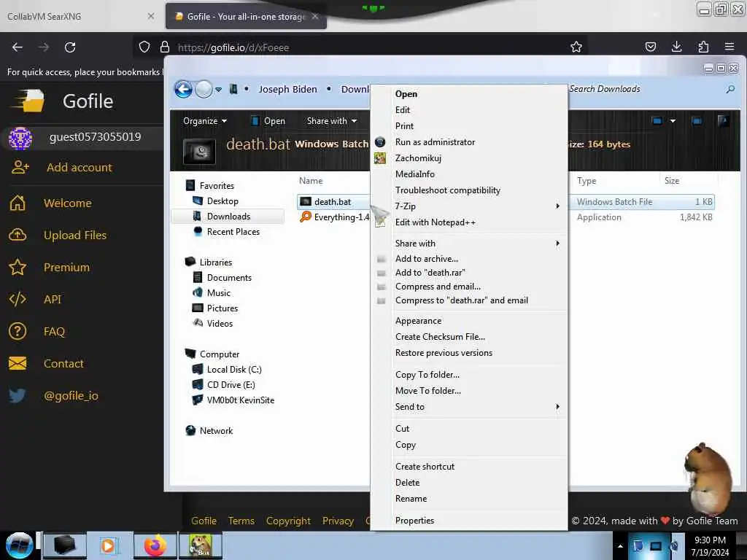Open Firefox's Downloads panel icon
The image size is (747, 560).
[x=676, y=47]
